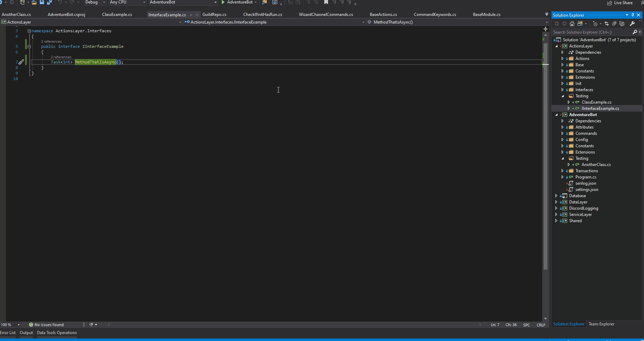The height and width of the screenshot is (341, 644).
Task: Click the green Start arrow next to AdventureBot
Action: click(223, 2)
